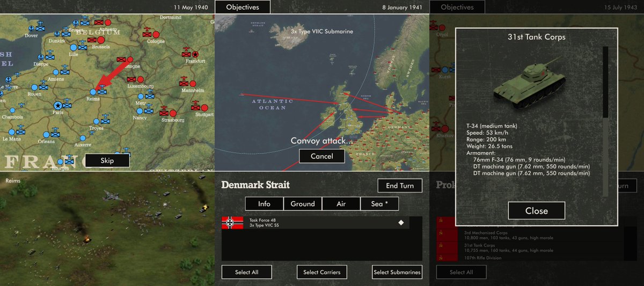Open Objectives on the 8 January 1941 screen
Image resolution: width=644 pixels, height=286 pixels.
(x=243, y=8)
